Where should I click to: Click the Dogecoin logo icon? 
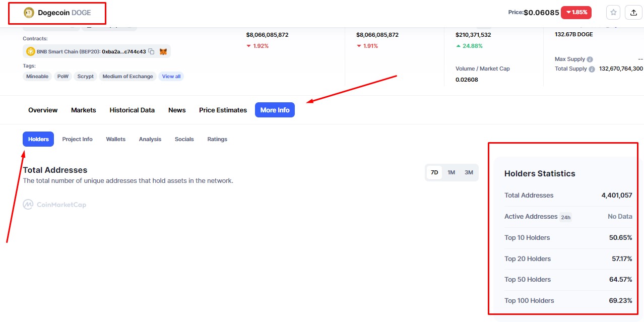coord(29,13)
